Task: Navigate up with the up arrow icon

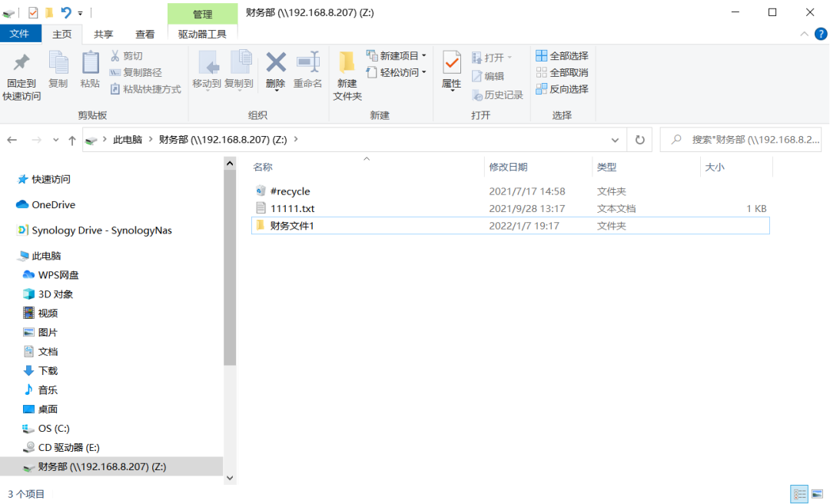Action: point(72,140)
